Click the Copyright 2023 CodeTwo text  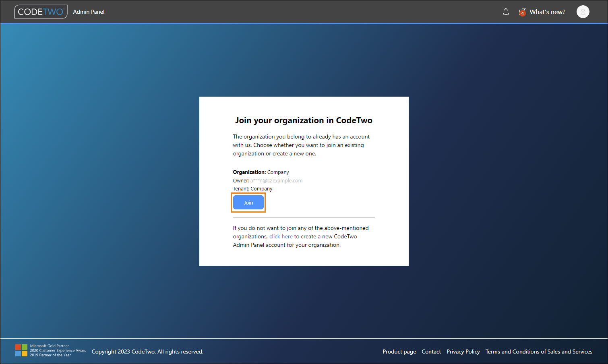(147, 352)
